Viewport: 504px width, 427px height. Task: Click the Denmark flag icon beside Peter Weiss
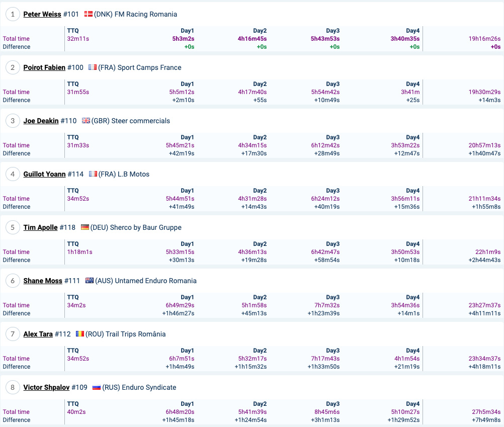click(89, 14)
